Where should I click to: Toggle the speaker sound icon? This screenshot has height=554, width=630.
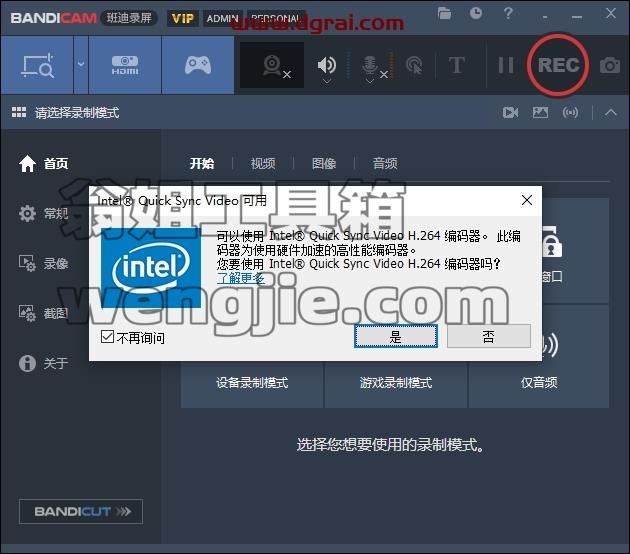click(327, 64)
